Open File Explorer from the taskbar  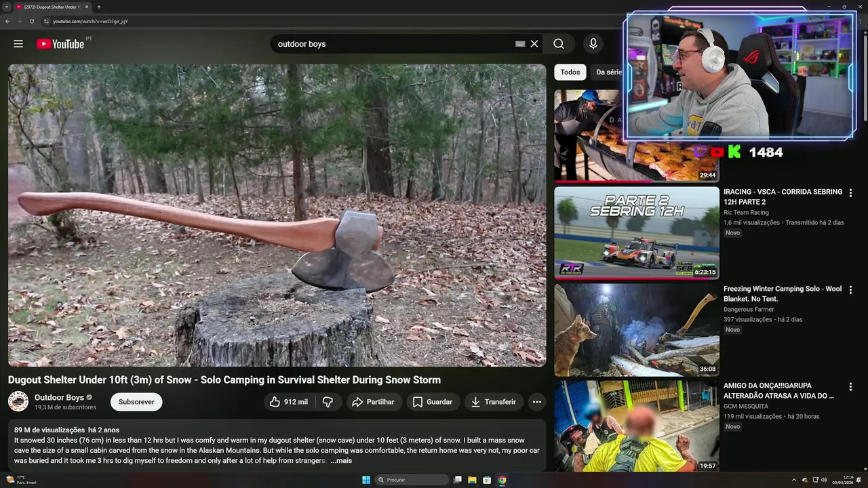pos(472,480)
